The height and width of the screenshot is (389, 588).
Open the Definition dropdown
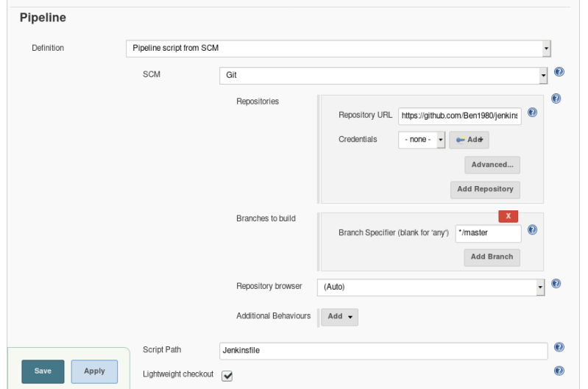click(339, 49)
